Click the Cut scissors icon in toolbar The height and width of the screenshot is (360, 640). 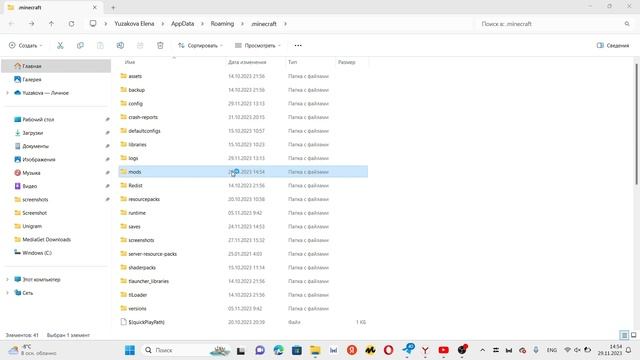tap(60, 45)
